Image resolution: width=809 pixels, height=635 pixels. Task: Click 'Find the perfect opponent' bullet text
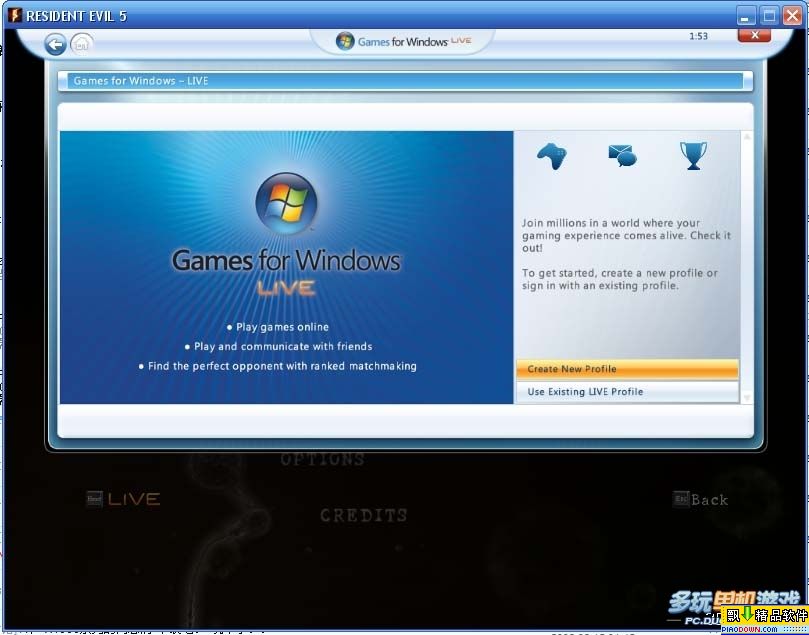tap(282, 366)
